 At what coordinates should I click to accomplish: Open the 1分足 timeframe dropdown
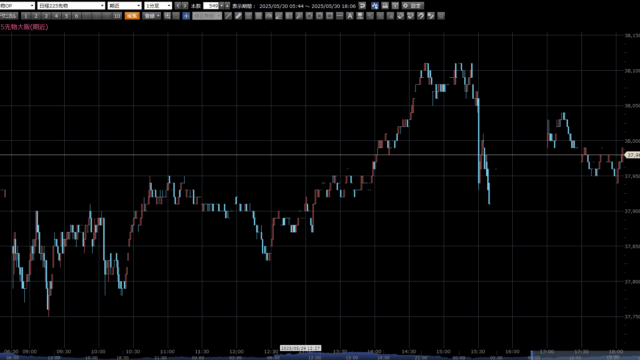pyautogui.click(x=158, y=6)
